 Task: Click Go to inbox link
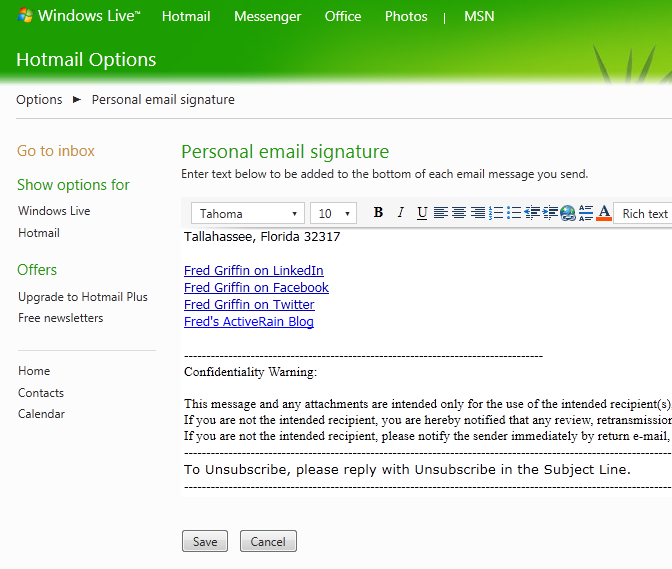(x=56, y=151)
